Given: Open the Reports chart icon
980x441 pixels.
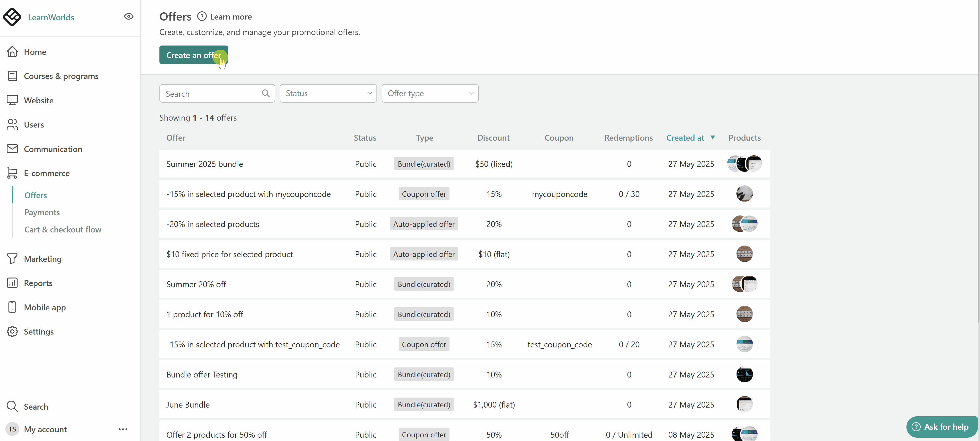Looking at the screenshot, I should [12, 283].
